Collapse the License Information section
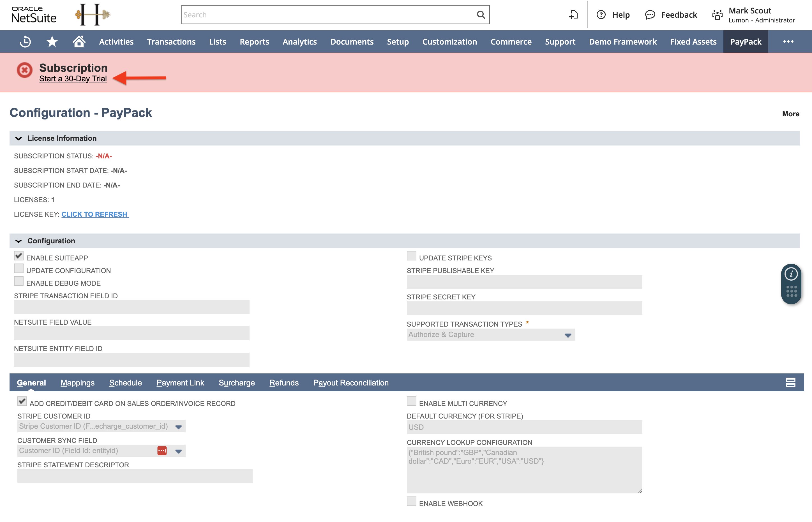 click(x=18, y=138)
